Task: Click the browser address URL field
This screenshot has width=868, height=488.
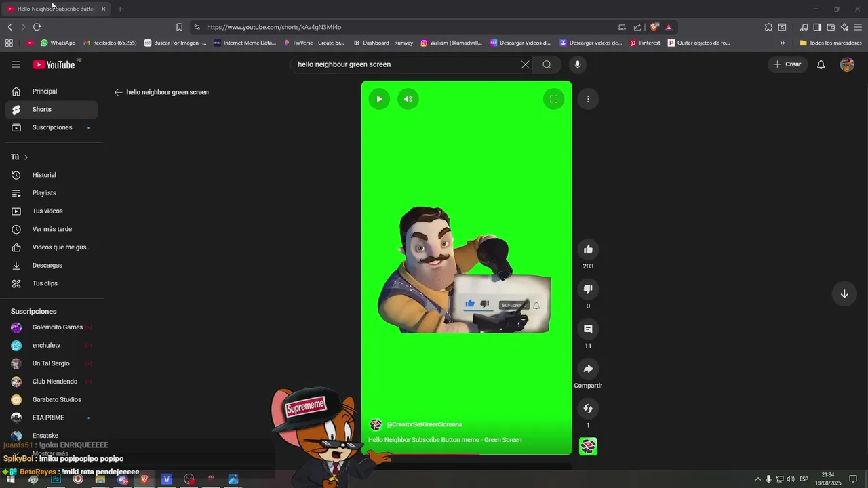Action: click(x=407, y=27)
